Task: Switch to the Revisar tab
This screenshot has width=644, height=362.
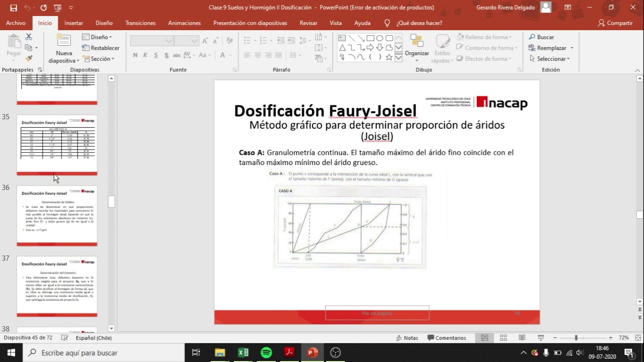Action: (308, 23)
